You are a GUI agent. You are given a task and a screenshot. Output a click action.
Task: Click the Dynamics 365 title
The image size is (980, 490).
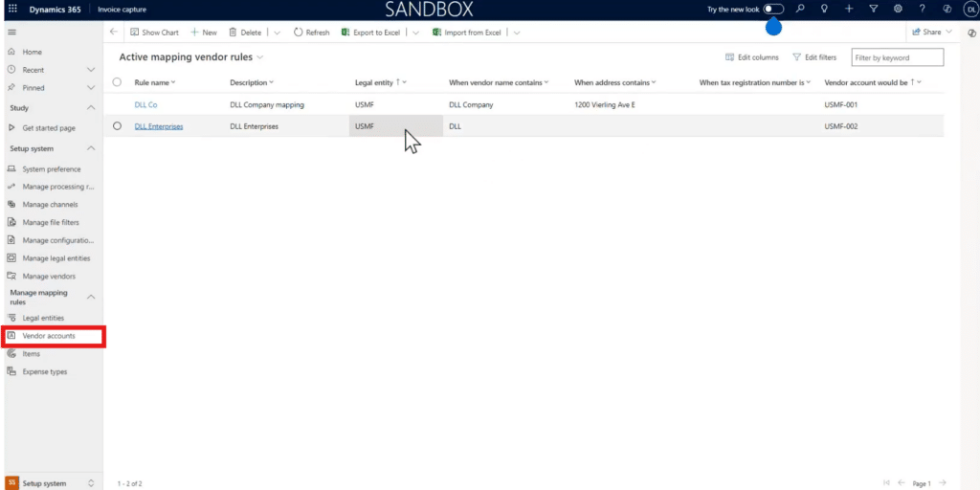(55, 10)
